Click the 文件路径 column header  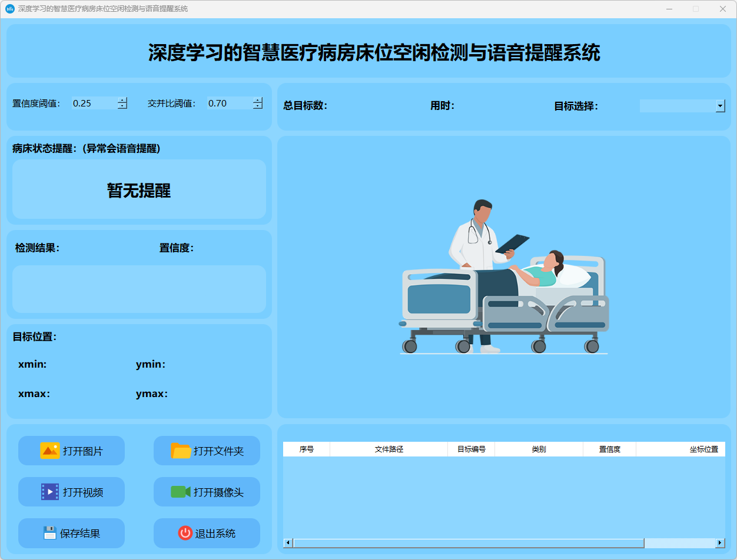(x=389, y=449)
